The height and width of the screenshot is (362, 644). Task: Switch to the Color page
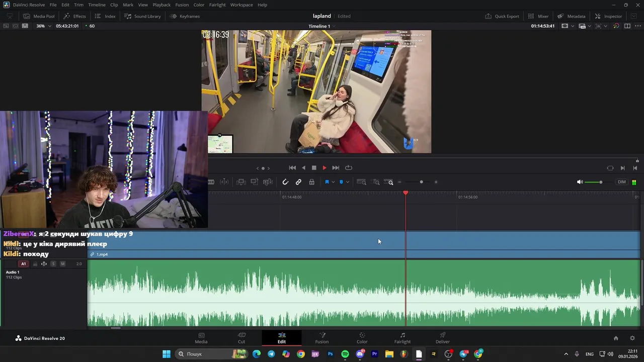(x=362, y=338)
